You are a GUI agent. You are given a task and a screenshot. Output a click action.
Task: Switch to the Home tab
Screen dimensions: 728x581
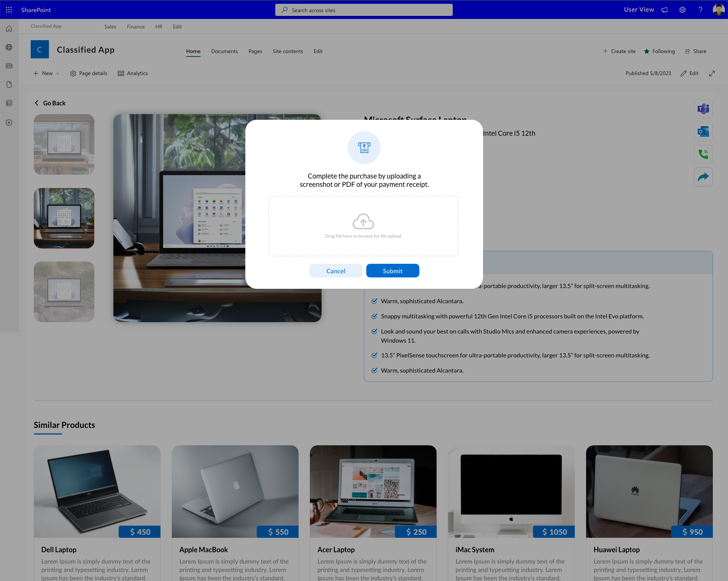pyautogui.click(x=193, y=52)
